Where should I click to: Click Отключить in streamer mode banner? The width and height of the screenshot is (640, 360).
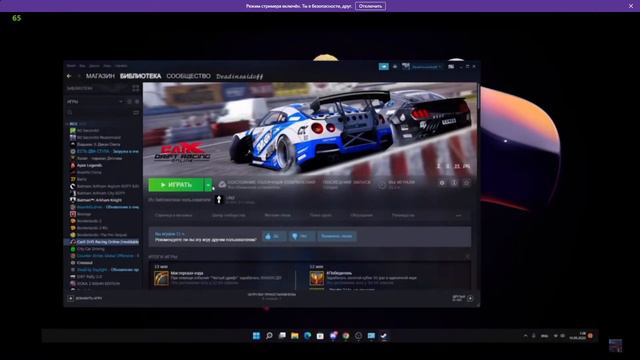tap(370, 6)
